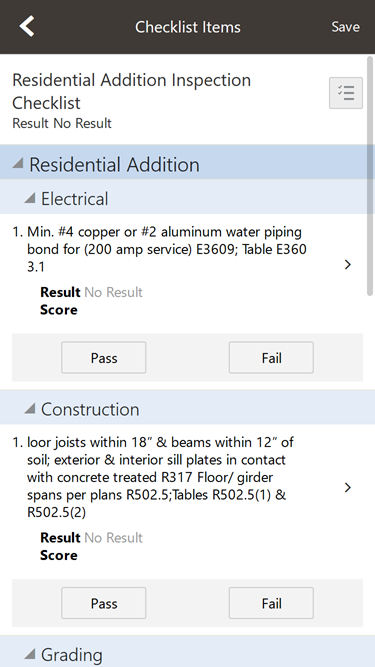
Task: Mark electrical water piping bond as Fail
Action: point(271,358)
